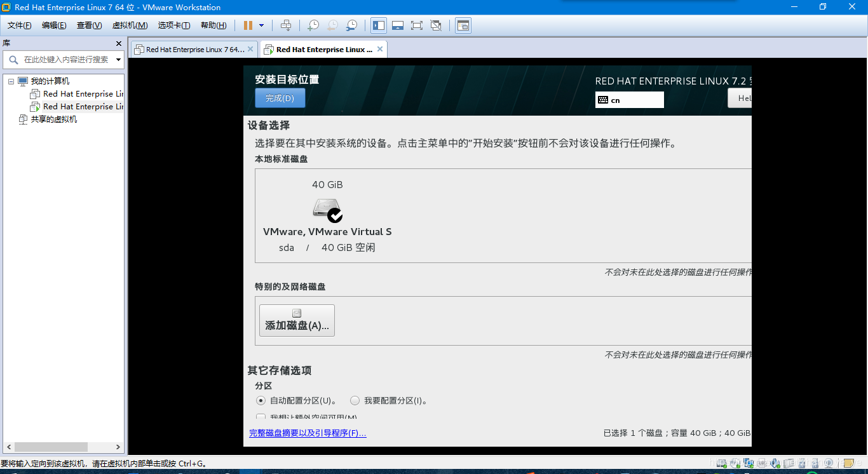Enter full screen mode via toolbar icon

417,25
